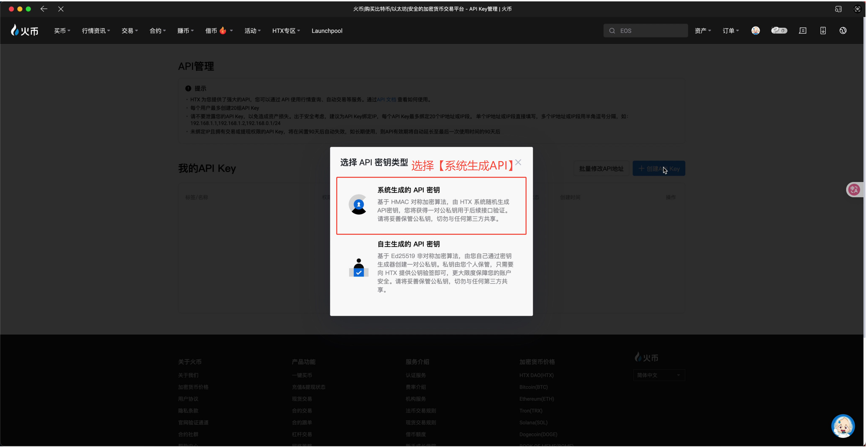Click the EOS search input field
868x447 pixels.
click(645, 31)
